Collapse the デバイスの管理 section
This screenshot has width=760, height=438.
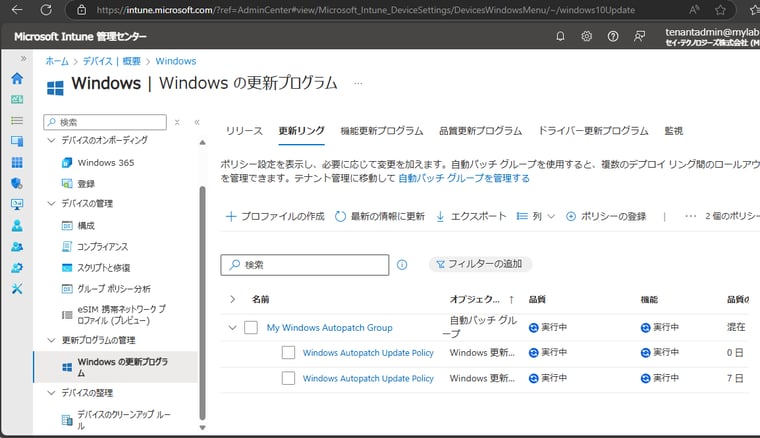(51, 203)
